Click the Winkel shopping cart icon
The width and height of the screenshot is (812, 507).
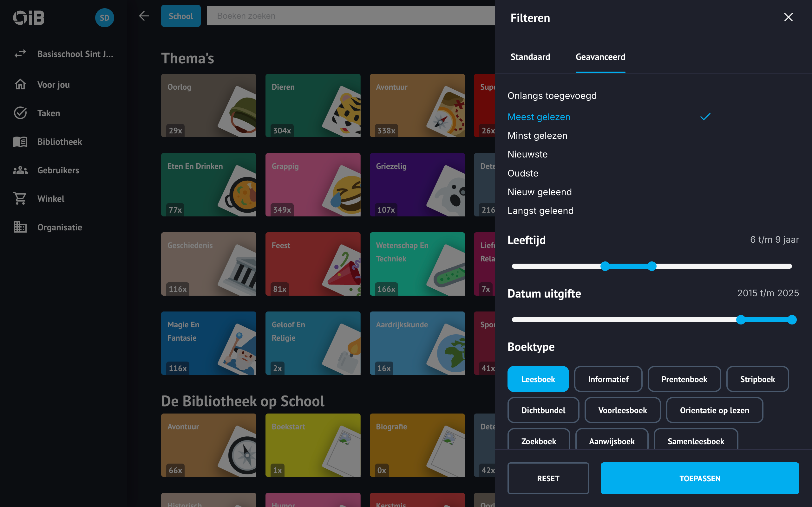tap(20, 198)
